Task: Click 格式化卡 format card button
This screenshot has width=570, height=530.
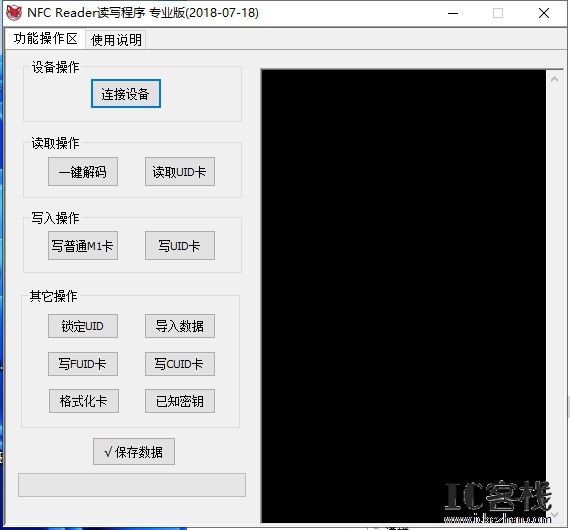Action: pyautogui.click(x=84, y=401)
